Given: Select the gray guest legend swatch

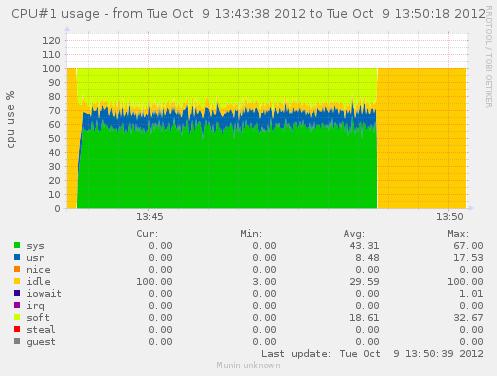Looking at the screenshot, I should [17, 341].
